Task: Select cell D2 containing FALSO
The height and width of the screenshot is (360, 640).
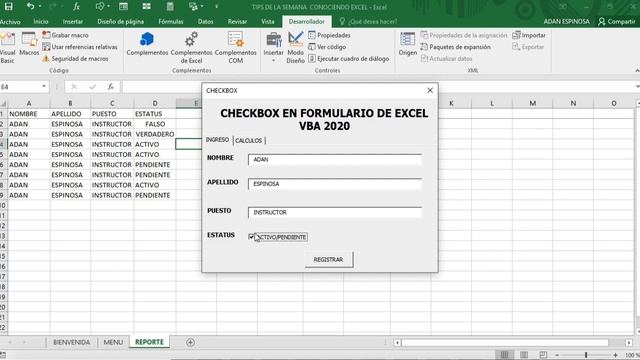Action: pos(154,124)
